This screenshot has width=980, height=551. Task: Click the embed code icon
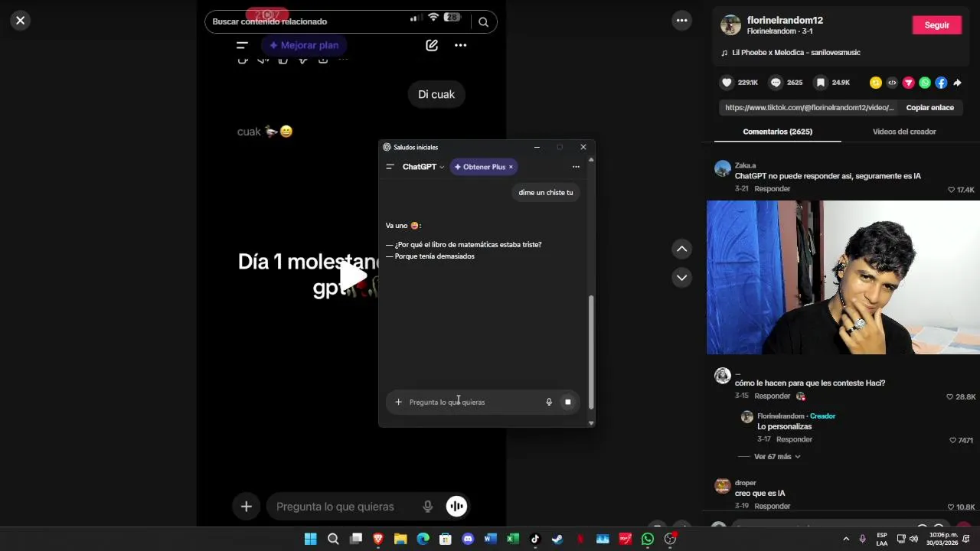coord(892,83)
